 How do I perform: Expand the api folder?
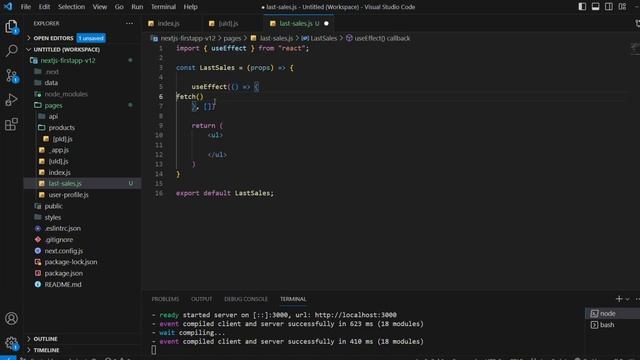[53, 116]
